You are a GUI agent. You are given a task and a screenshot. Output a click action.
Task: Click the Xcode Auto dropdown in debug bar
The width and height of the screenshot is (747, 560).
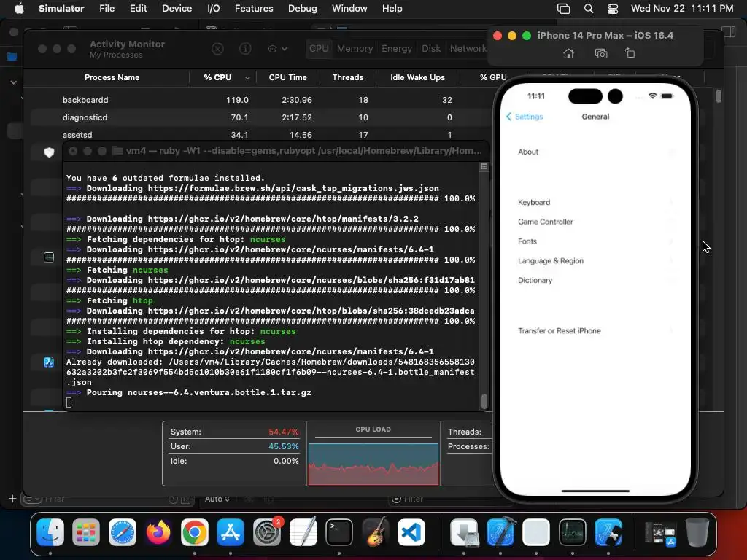click(x=217, y=499)
